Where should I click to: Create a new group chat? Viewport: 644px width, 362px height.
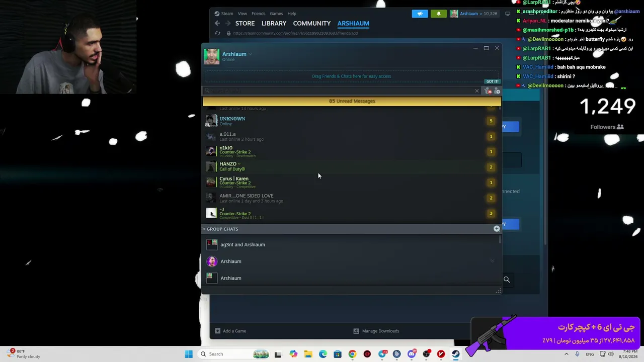click(x=497, y=229)
